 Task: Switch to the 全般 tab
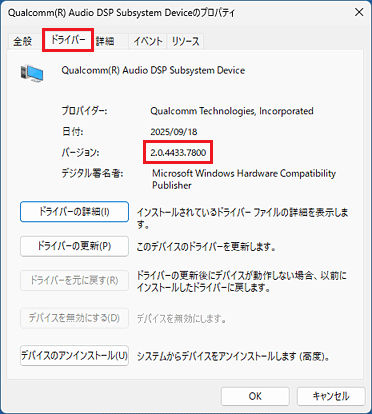(23, 41)
